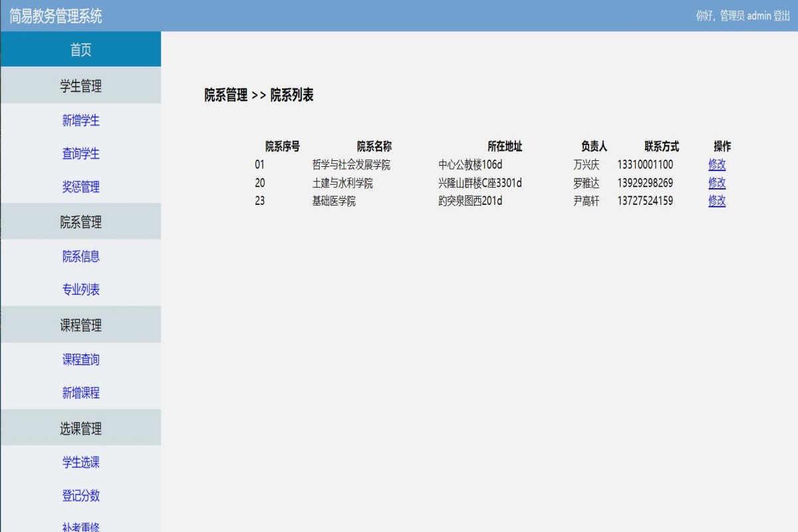Viewport: 798px width, 532px height.
Task: Click 新增学生 to add a student
Action: coord(81,120)
